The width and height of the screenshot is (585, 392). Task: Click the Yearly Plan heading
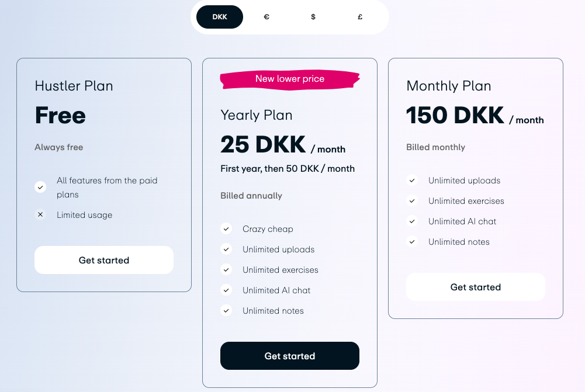tap(257, 115)
